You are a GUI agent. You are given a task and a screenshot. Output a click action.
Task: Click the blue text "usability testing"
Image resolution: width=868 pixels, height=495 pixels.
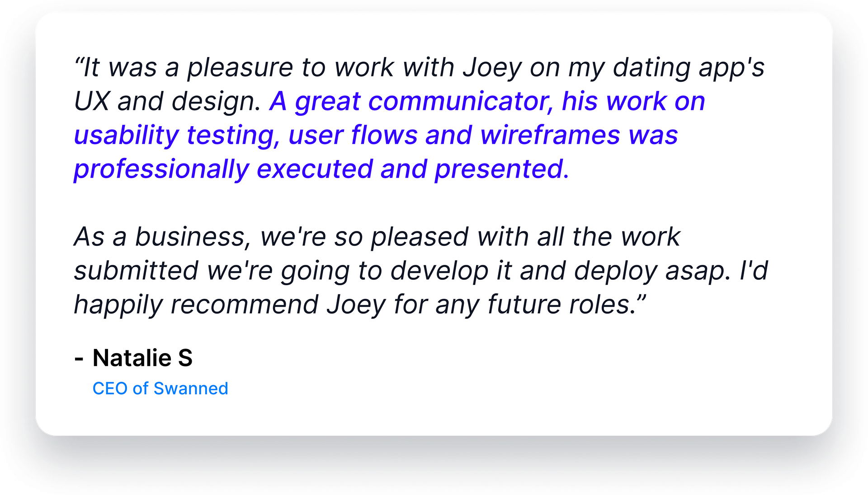175,135
